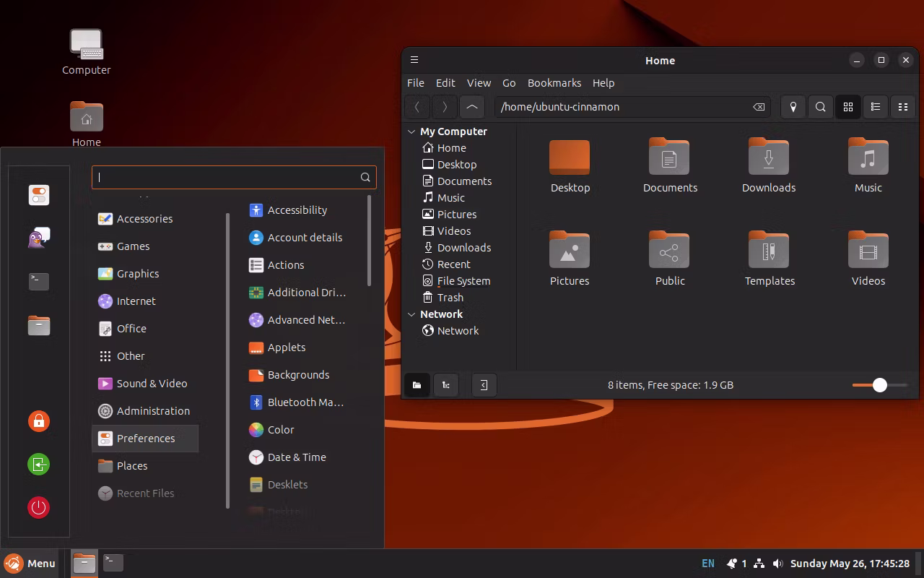Viewport: 924px width, 578px height.
Task: Launch Accessibility settings
Action: point(297,210)
